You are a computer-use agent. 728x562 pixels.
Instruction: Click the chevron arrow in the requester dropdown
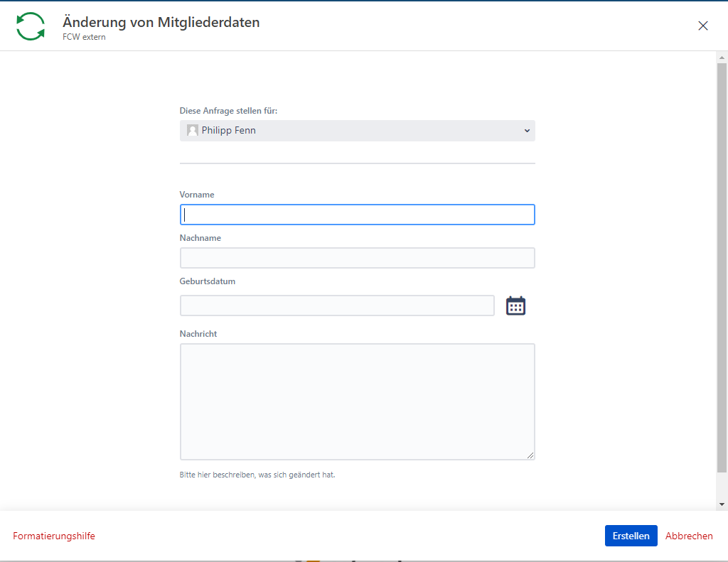click(x=527, y=131)
